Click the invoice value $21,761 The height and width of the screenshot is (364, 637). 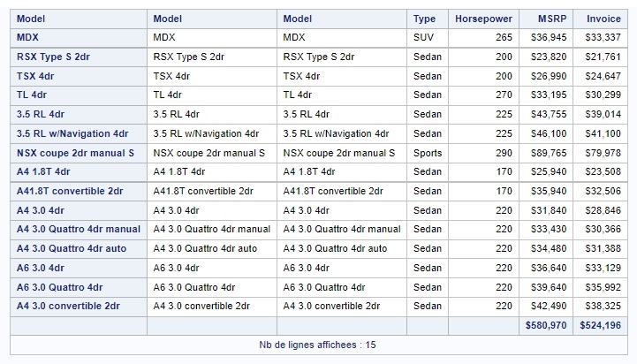[x=603, y=57]
